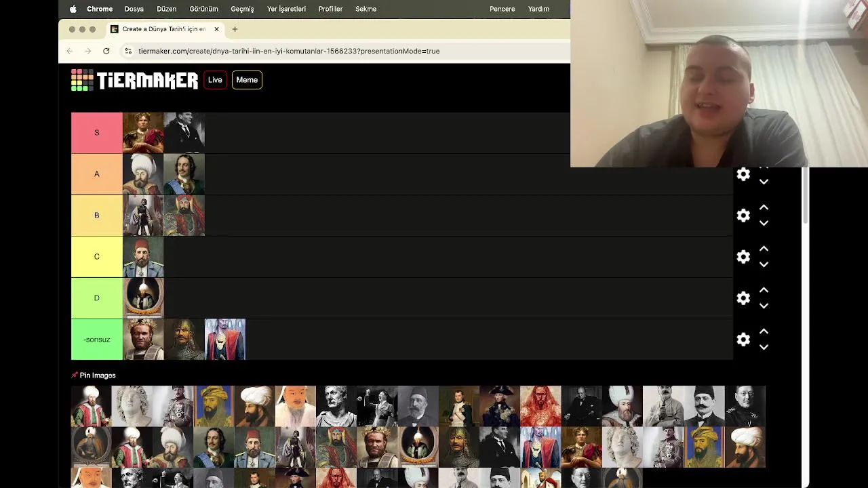Open settings gear for tier C row
The width and height of the screenshot is (868, 488).
tap(743, 257)
